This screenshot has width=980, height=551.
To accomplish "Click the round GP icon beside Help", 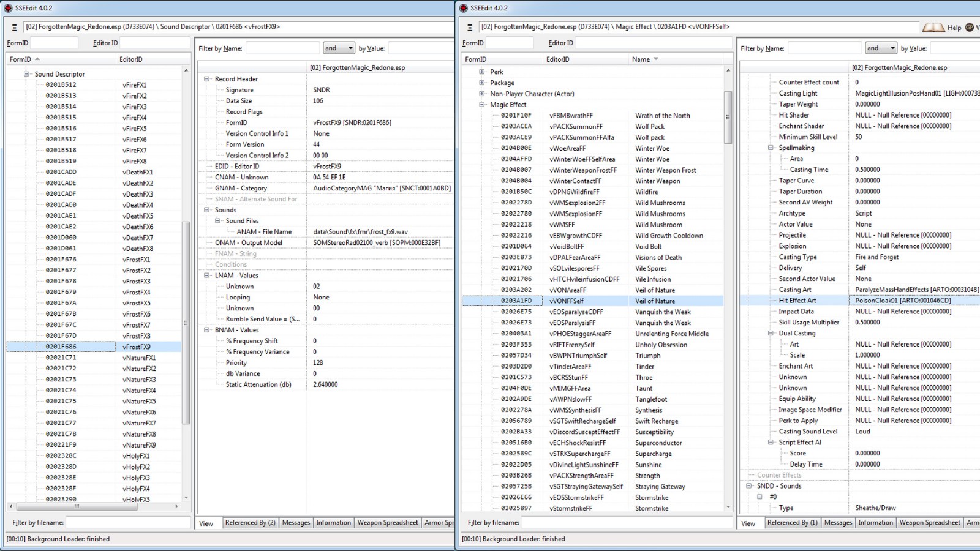I will coord(970,28).
